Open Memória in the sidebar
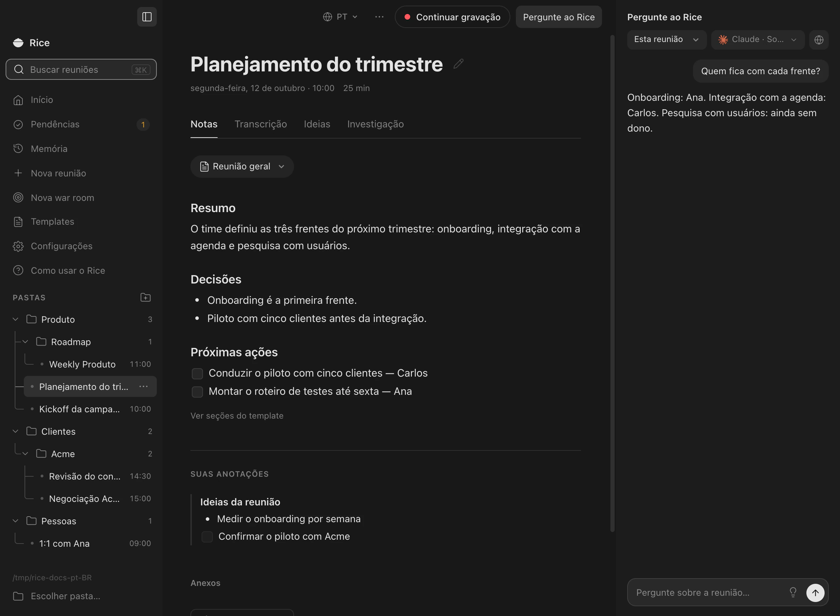Screen dimensions: 840x616 coord(81,148)
